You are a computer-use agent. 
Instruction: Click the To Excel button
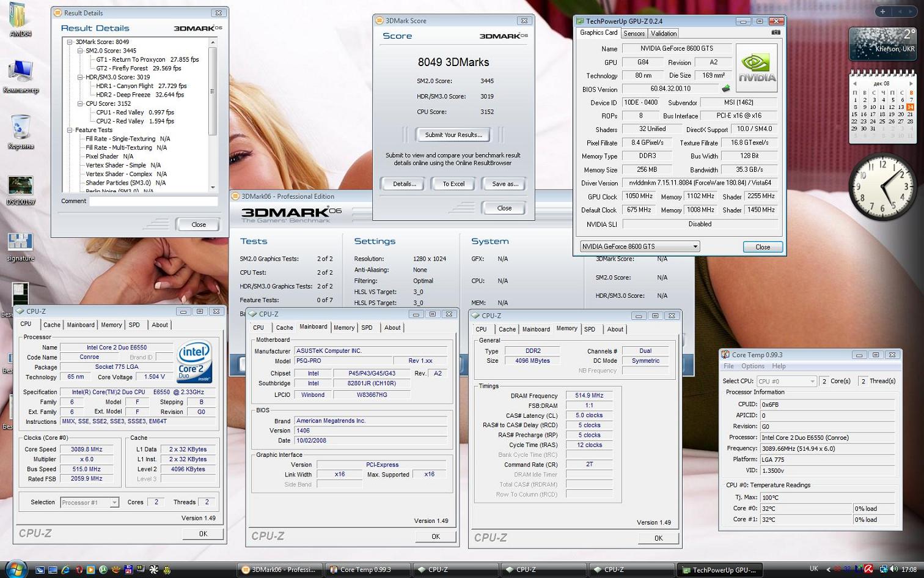(453, 183)
